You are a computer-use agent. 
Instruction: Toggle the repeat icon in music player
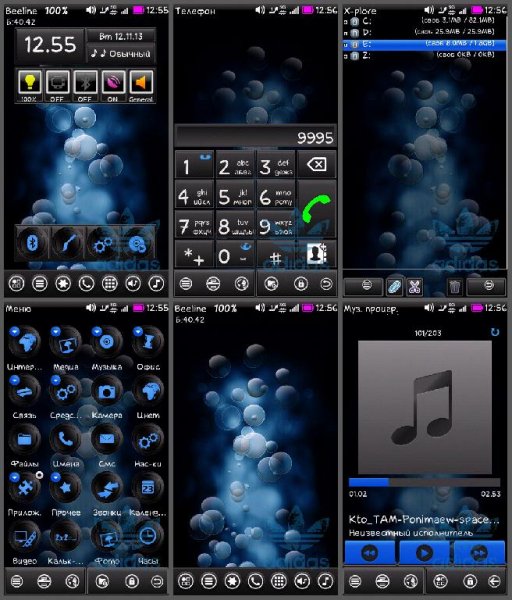pos(495,332)
